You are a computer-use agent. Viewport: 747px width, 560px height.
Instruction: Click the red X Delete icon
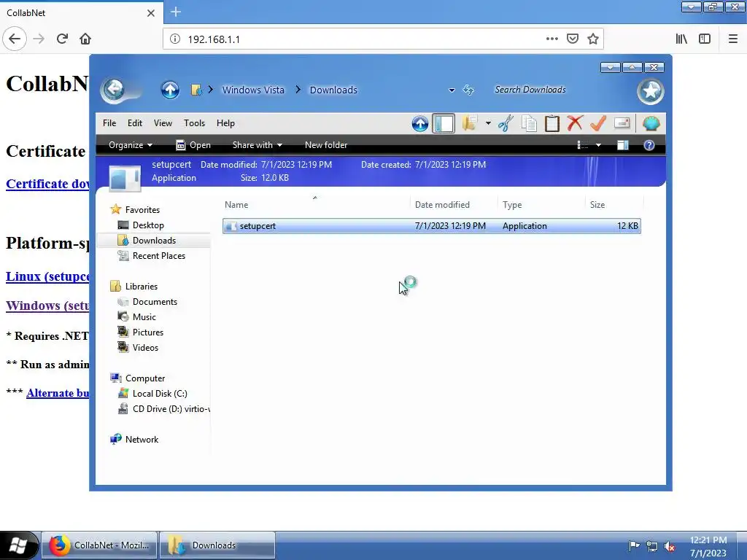[x=575, y=124]
